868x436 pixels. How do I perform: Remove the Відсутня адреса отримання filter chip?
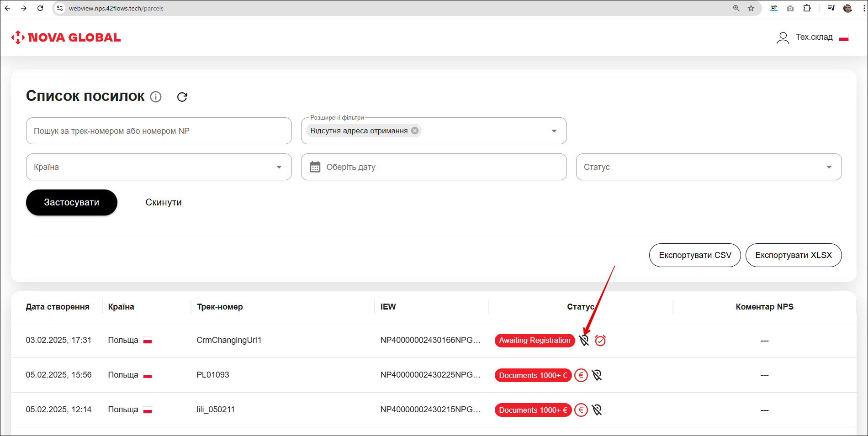[x=415, y=131]
